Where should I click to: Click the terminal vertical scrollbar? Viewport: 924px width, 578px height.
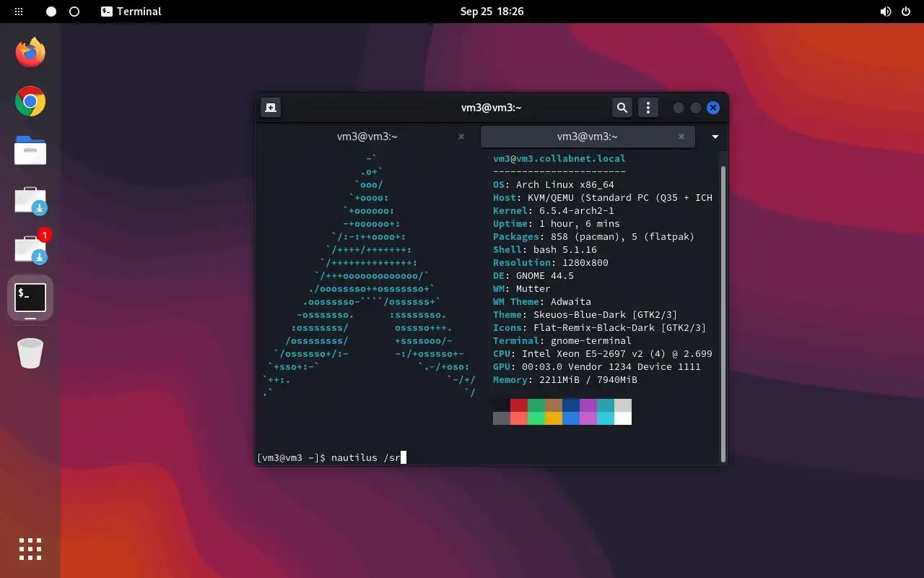(723, 314)
